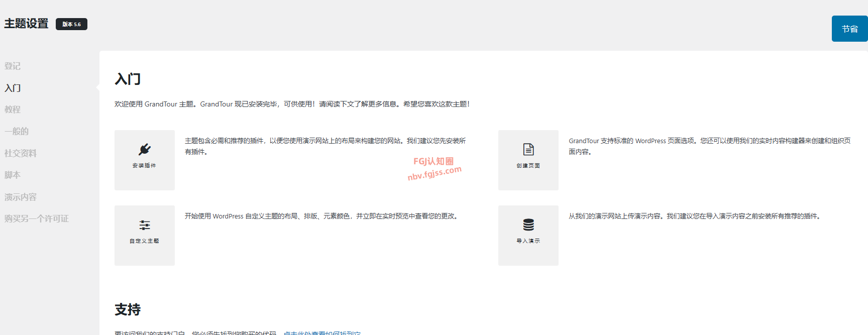
Task: Click the 安装插件 label text
Action: tap(144, 166)
